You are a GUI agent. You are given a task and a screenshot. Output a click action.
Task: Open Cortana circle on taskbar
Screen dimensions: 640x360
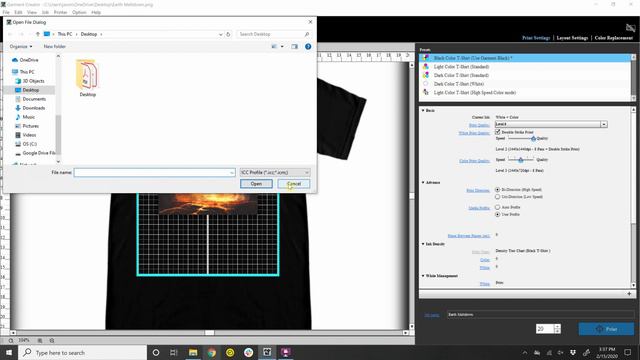[x=156, y=352]
